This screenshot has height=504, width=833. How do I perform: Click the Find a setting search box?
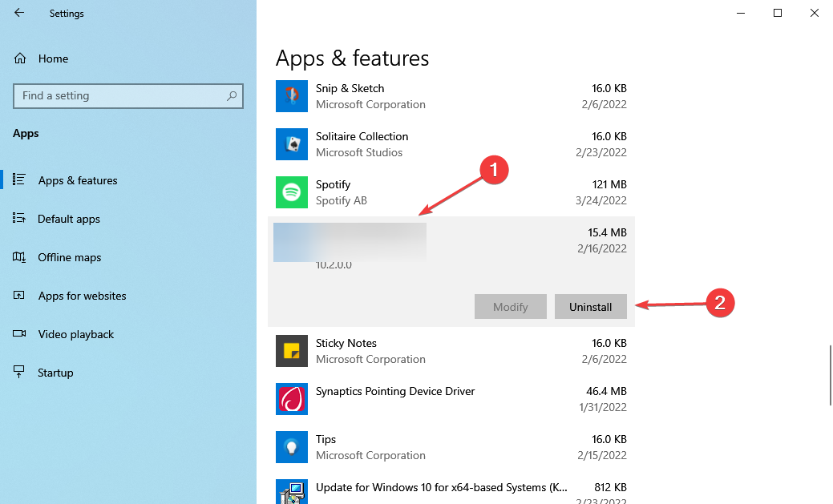[x=127, y=95]
